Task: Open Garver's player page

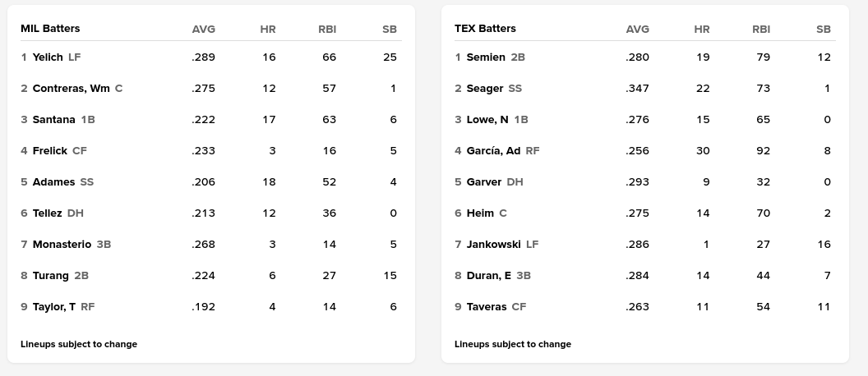Action: [483, 182]
